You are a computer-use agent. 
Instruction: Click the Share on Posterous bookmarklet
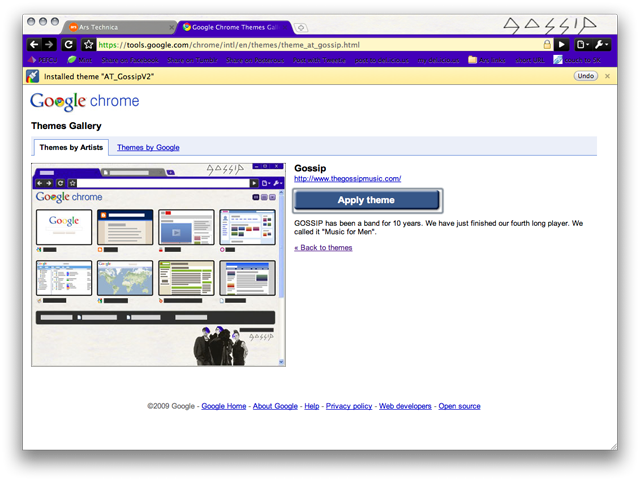[x=255, y=60]
